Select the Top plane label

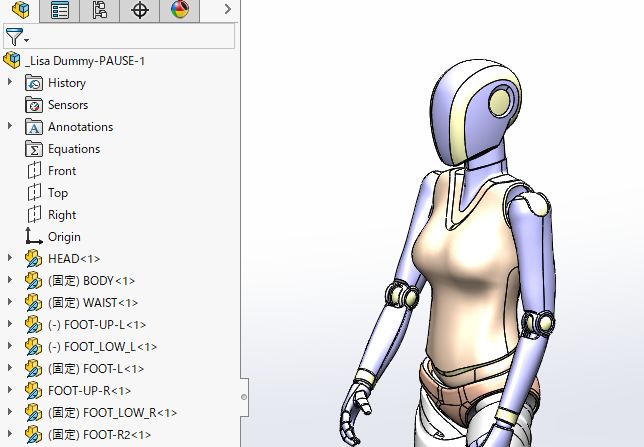(58, 193)
